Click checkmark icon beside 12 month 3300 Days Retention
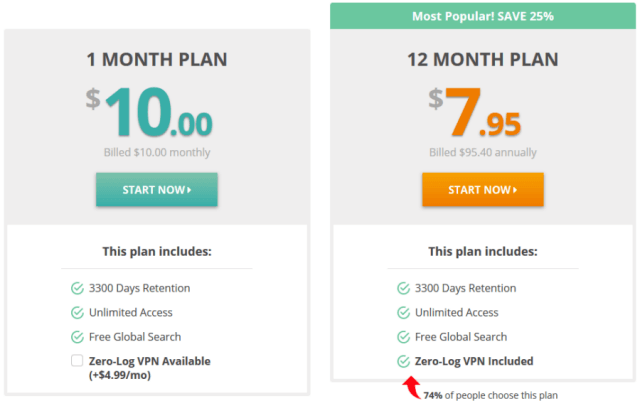 click(x=403, y=288)
